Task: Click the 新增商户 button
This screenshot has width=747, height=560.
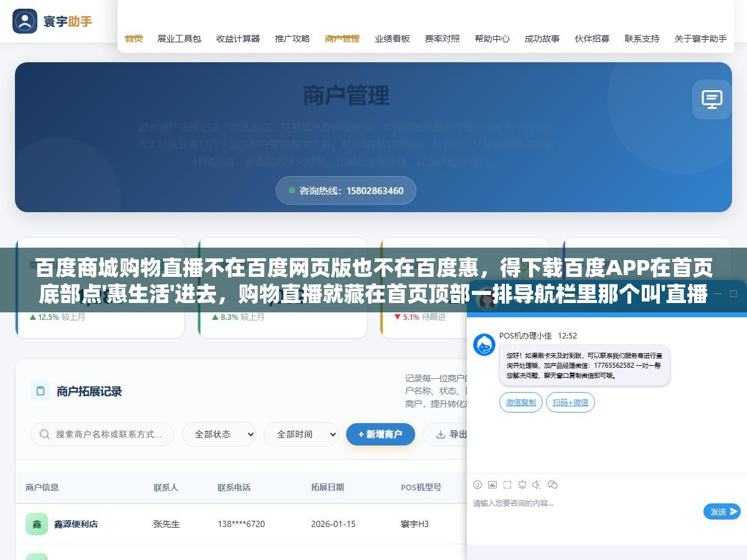Action: pyautogui.click(x=380, y=434)
